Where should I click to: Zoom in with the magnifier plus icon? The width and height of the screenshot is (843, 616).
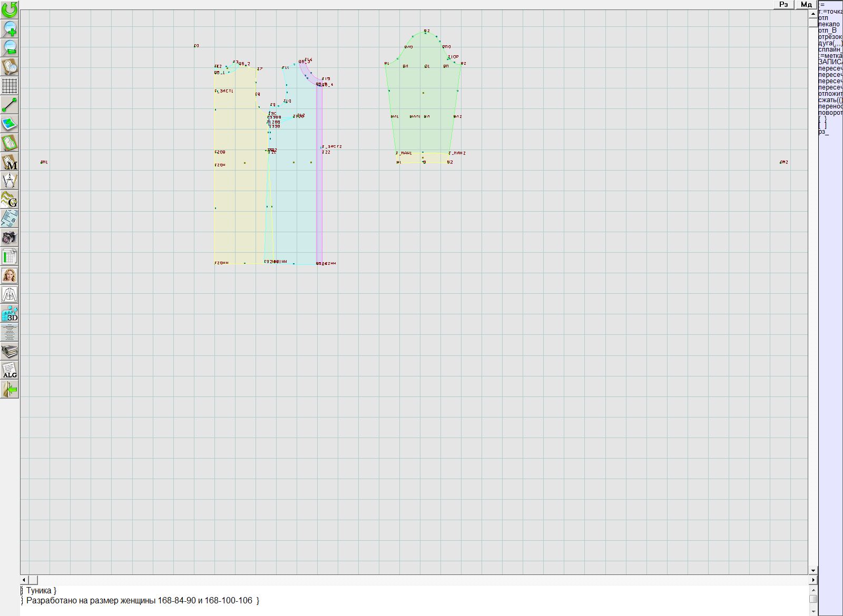click(9, 28)
